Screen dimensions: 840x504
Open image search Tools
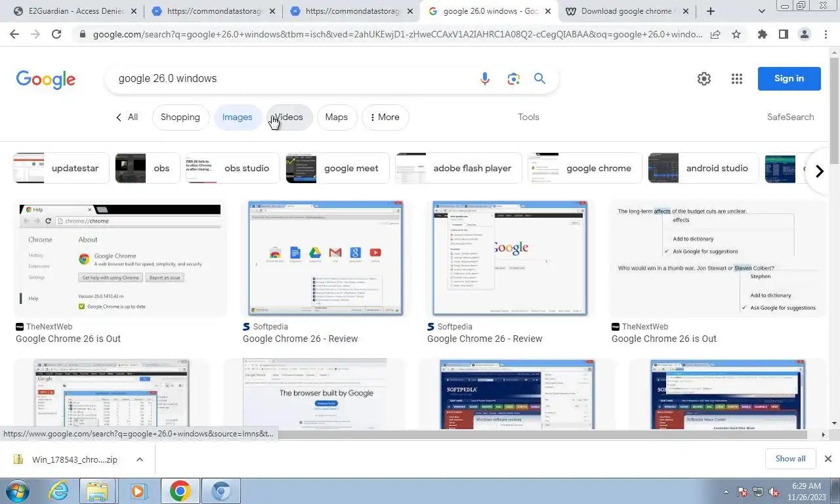click(528, 117)
